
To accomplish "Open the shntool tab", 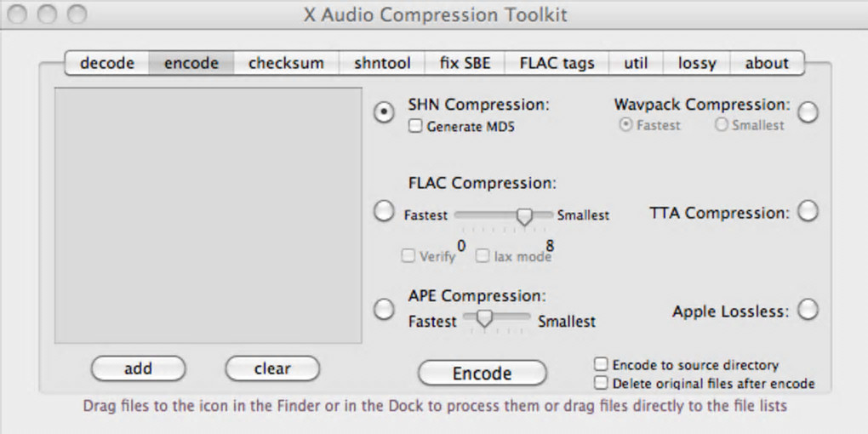I will (x=382, y=63).
